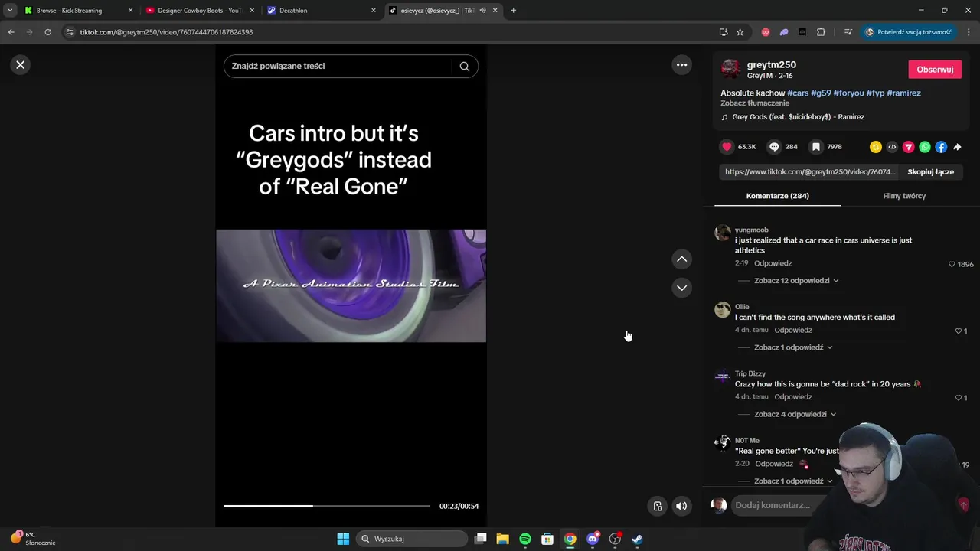Reload the page with refresh icon

pyautogui.click(x=47, y=32)
